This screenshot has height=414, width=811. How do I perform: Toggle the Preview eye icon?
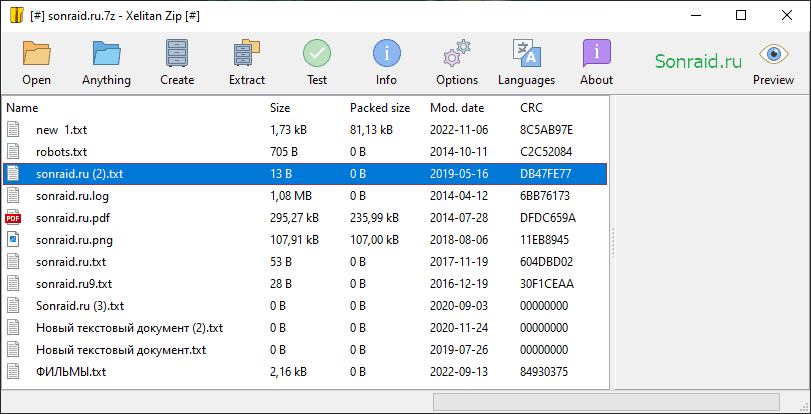click(x=774, y=54)
